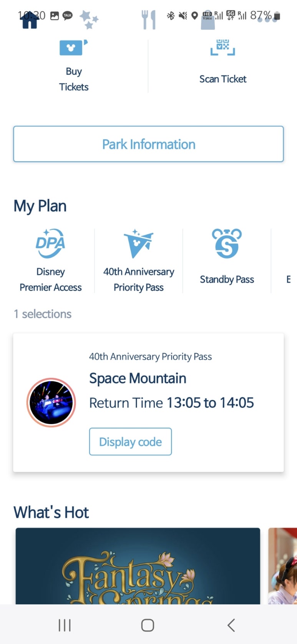297x644 pixels.
Task: Select the 40th Anniversary Priority Pass icon
Action: point(138,243)
